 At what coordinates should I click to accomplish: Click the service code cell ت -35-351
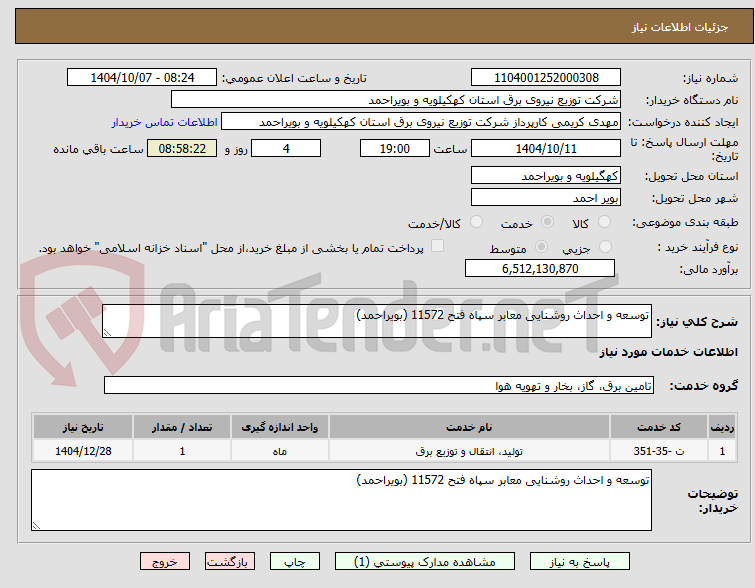click(x=659, y=451)
